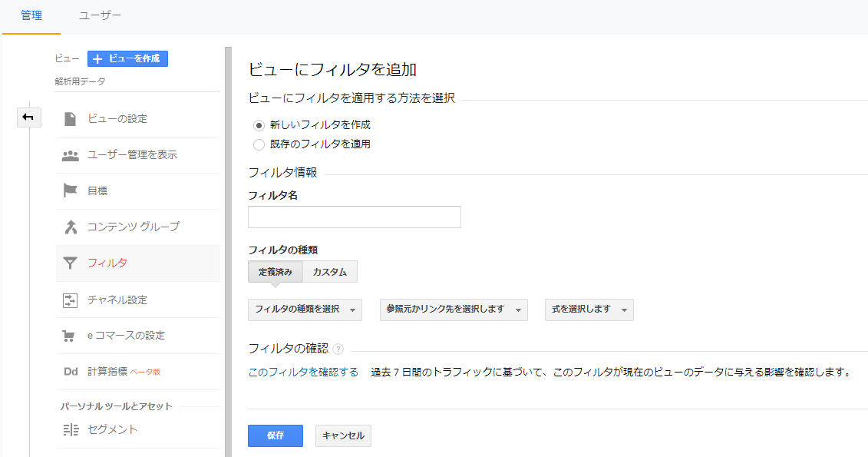
Task: Click the 解析用データ view name text
Action: coord(81,81)
